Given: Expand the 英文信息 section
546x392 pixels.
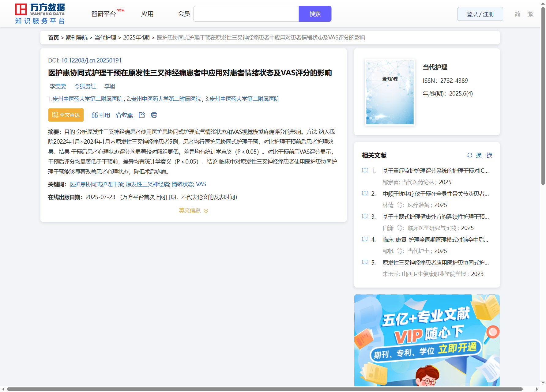Looking at the screenshot, I should pyautogui.click(x=193, y=211).
